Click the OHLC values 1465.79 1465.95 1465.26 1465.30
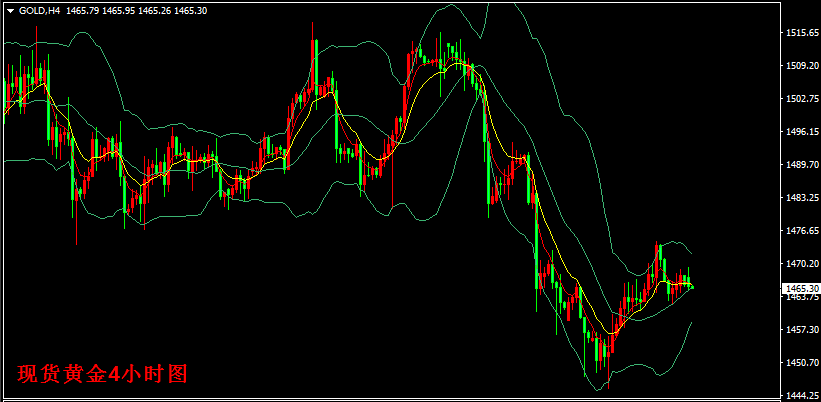821x402 pixels. [136, 10]
